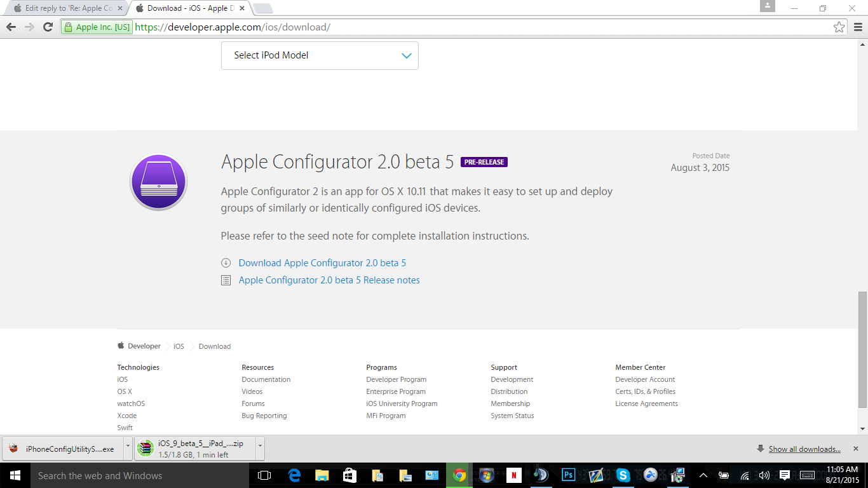Click the volume speaker icon in tray
868x488 pixels.
[764, 475]
